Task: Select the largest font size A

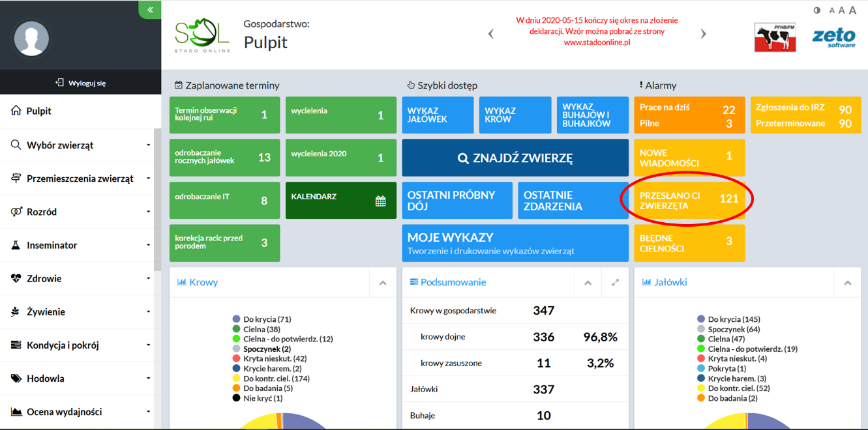Action: 852,10
